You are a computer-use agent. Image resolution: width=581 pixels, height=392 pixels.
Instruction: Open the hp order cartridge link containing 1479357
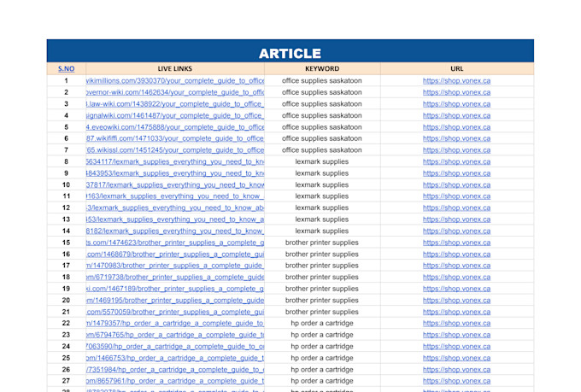pyautogui.click(x=175, y=323)
